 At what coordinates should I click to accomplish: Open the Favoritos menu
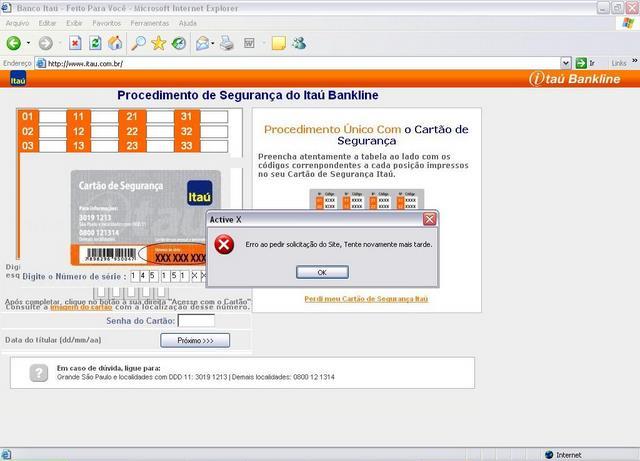[107, 23]
